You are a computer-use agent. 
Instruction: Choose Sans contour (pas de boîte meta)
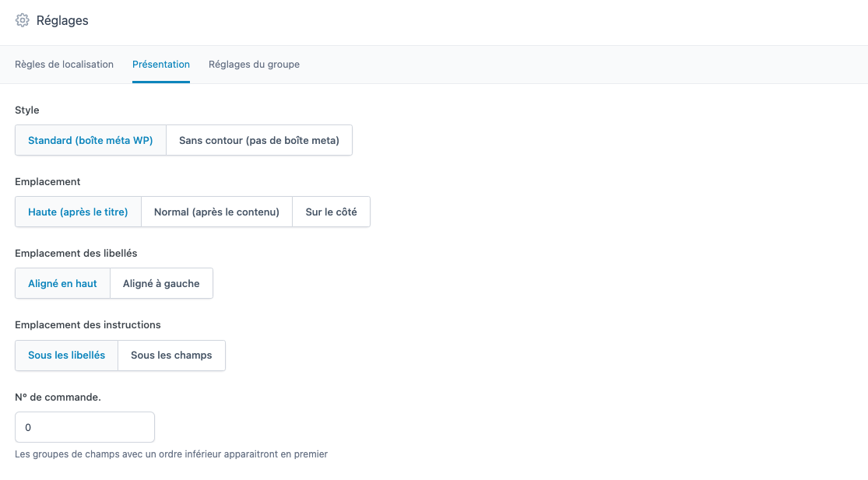click(x=259, y=141)
